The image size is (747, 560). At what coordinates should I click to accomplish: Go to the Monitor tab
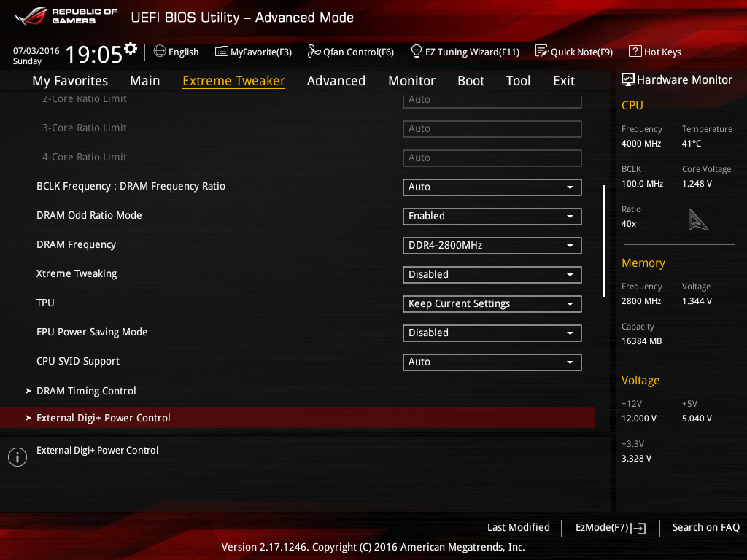pos(411,81)
